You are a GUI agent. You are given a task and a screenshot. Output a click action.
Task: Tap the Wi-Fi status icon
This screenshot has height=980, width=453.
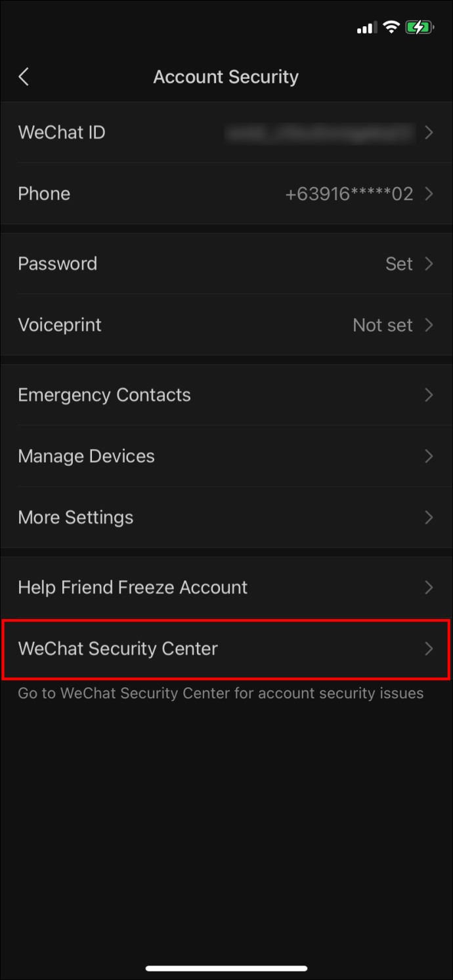coord(391,28)
